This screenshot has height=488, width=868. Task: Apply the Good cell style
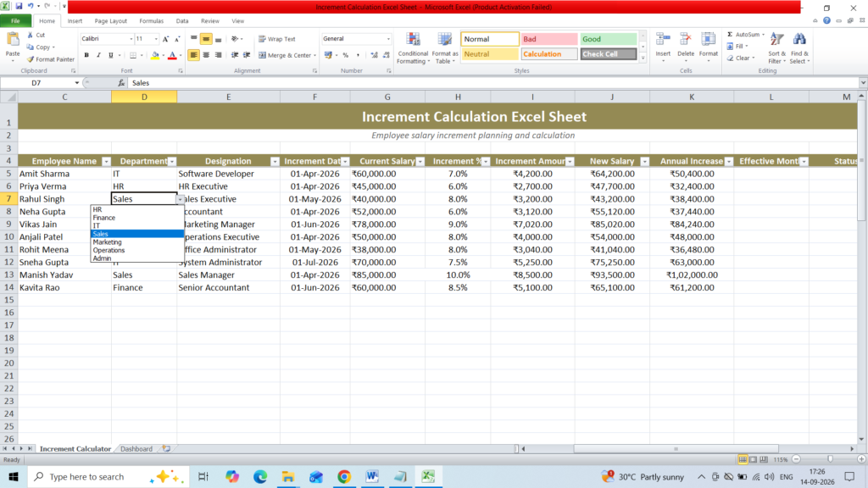point(608,39)
